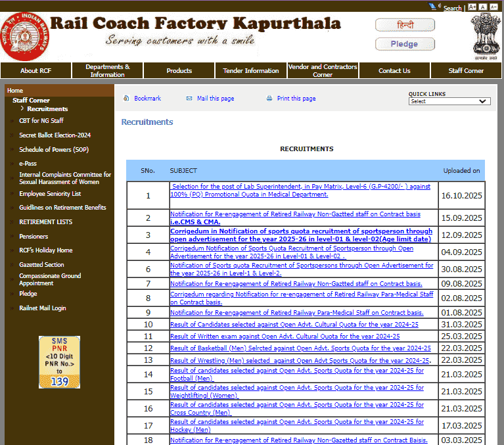Open the Staff Corner top menu

tap(466, 71)
